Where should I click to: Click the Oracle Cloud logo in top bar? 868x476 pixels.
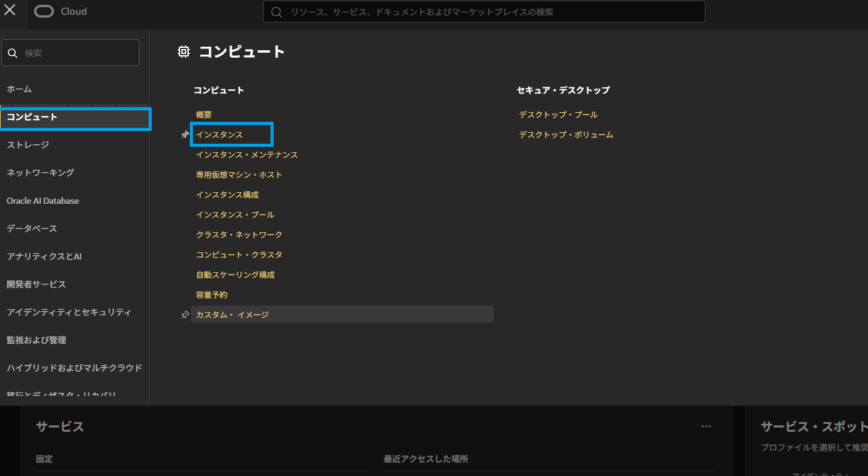59,11
